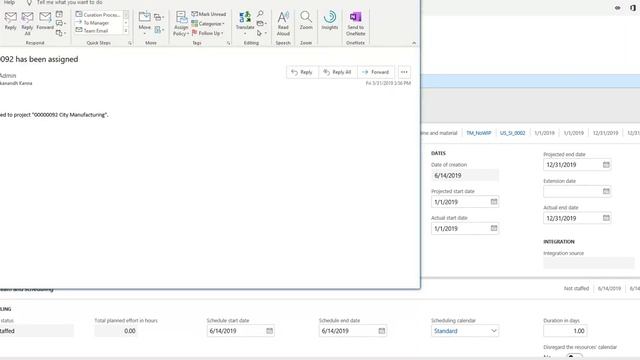Viewport: 640px width, 360px height.
Task: Click the Reply button in message header
Action: [302, 72]
